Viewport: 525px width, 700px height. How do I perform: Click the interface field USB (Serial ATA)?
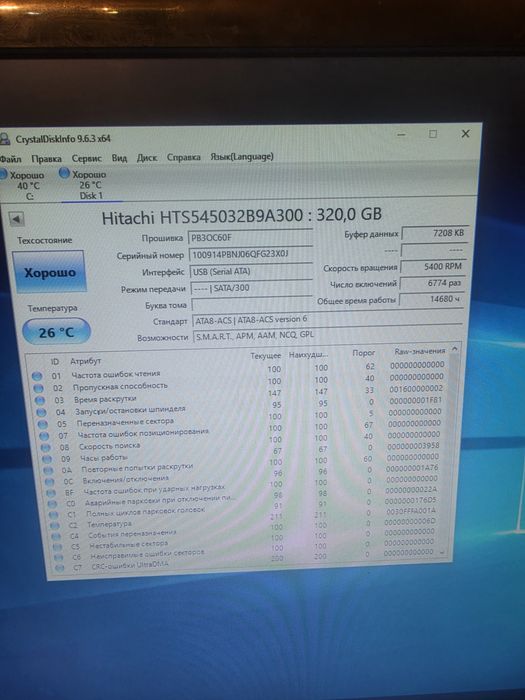[251, 271]
